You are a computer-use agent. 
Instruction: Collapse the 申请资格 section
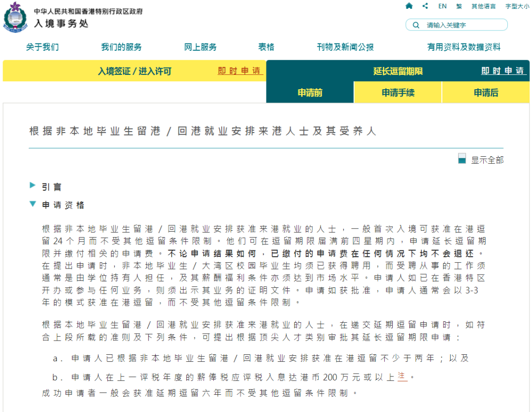pyautogui.click(x=33, y=204)
